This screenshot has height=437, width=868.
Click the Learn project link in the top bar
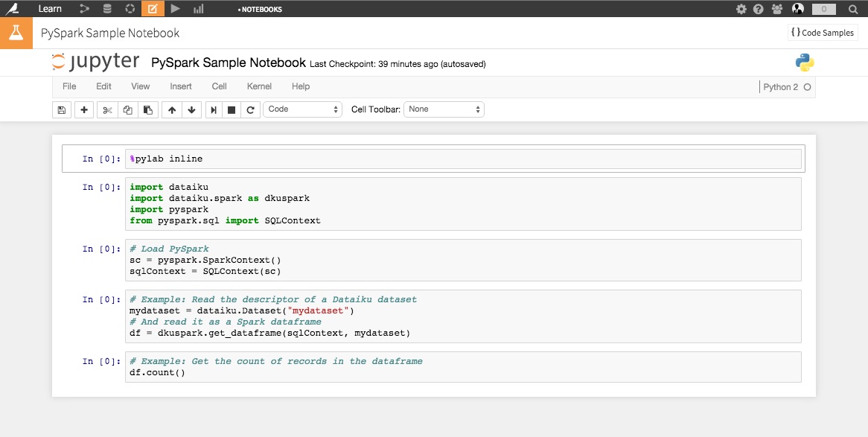[x=50, y=9]
